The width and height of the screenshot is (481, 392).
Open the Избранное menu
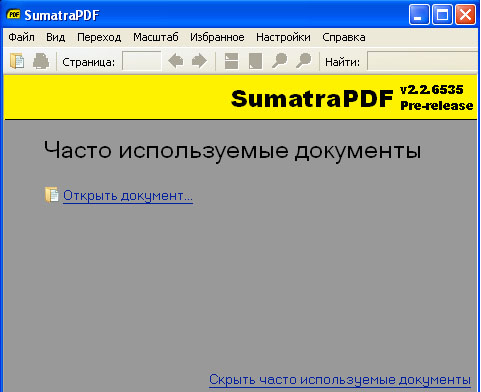(217, 37)
